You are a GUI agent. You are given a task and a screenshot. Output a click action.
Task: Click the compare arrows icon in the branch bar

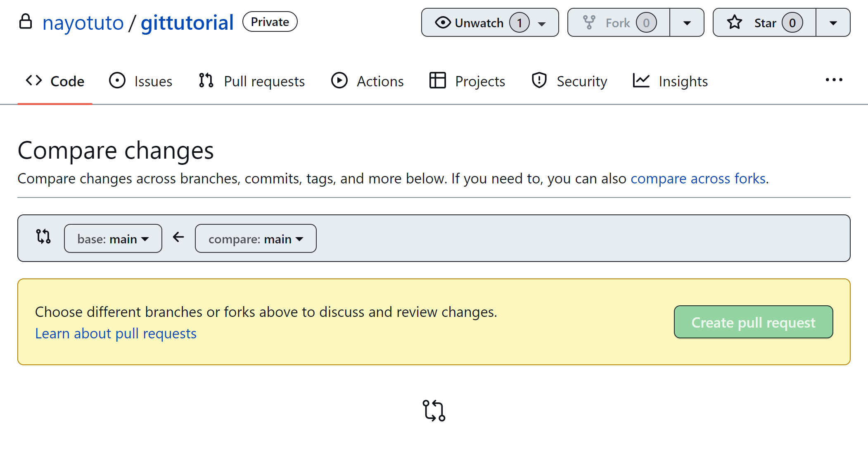click(43, 237)
